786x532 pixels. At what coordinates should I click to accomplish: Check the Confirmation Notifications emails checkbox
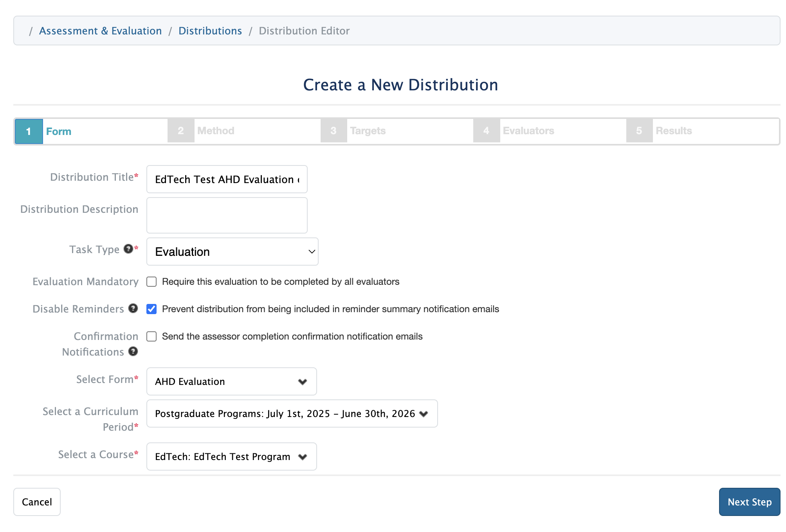coord(151,336)
